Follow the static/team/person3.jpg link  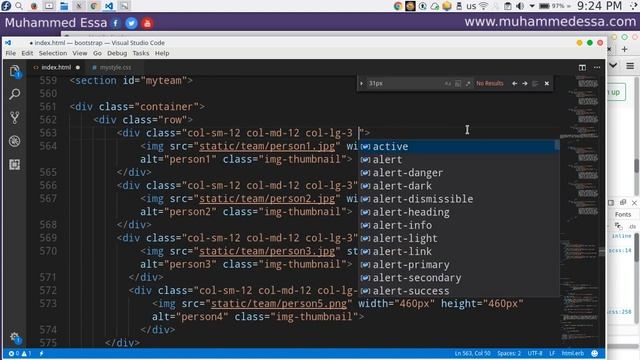tap(267, 251)
